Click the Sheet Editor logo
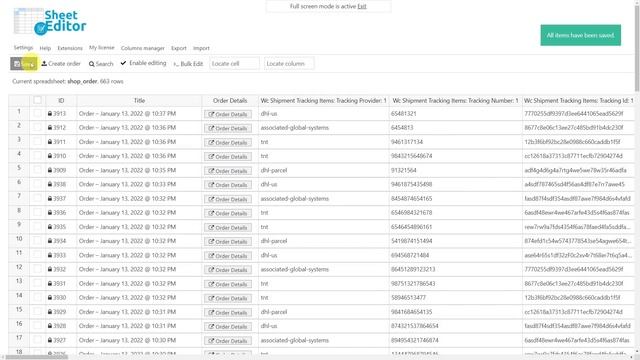This screenshot has height=360, width=640. click(x=50, y=22)
